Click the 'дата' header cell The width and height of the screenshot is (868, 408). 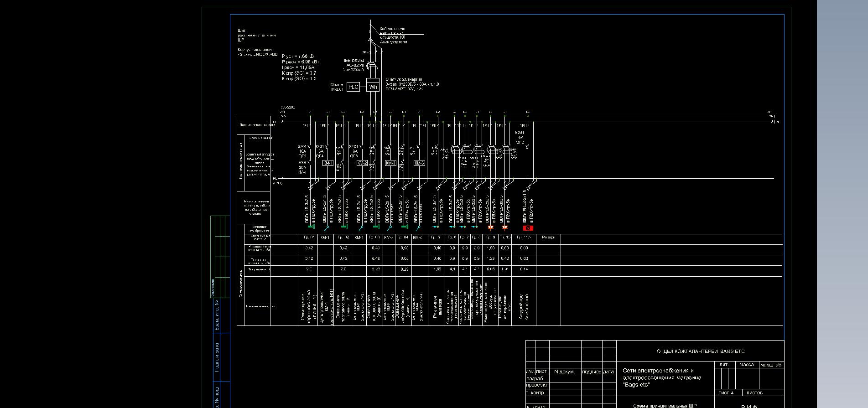609,372
